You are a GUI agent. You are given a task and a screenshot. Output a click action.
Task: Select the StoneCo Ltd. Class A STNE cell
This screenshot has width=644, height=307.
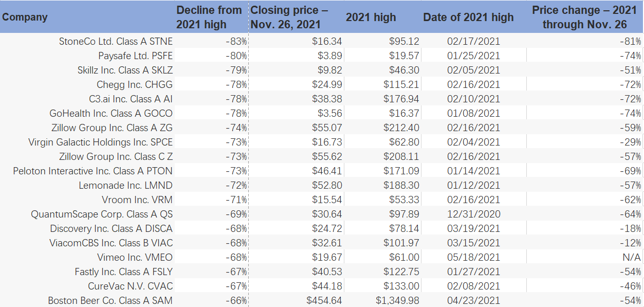point(116,41)
